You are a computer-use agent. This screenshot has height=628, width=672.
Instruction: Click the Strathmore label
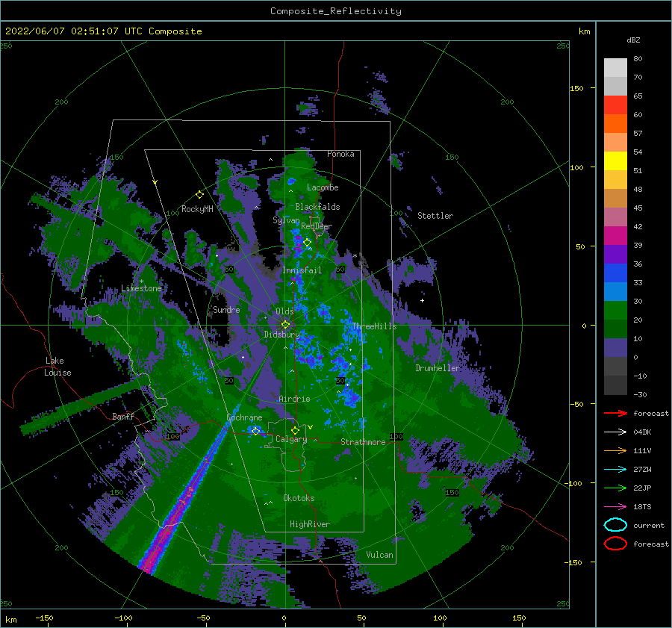point(363,442)
